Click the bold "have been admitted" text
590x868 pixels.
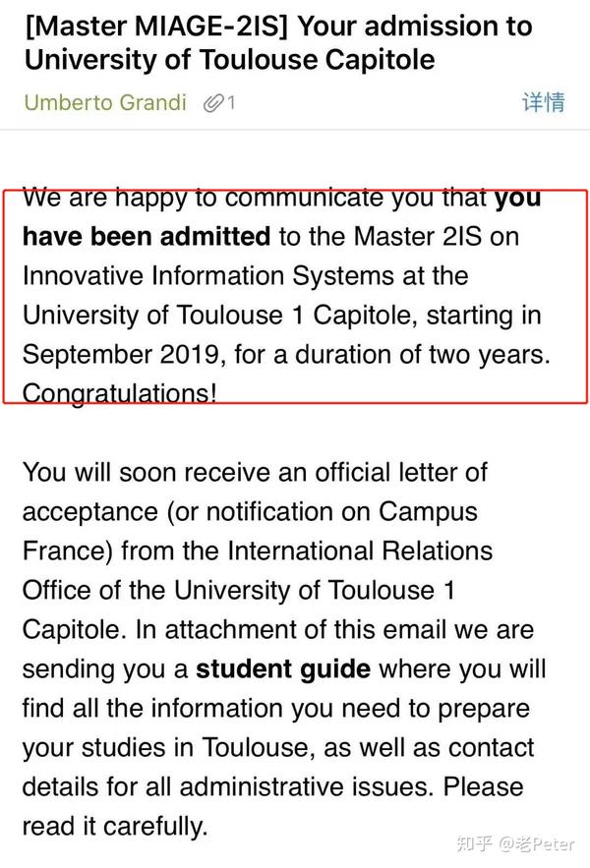click(147, 236)
